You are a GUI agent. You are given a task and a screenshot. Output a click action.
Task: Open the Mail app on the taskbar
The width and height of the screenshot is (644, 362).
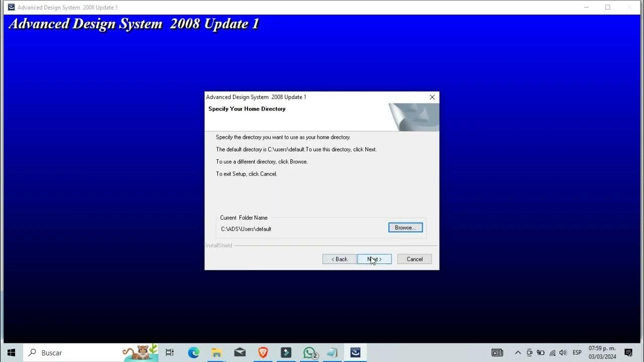[x=240, y=353]
